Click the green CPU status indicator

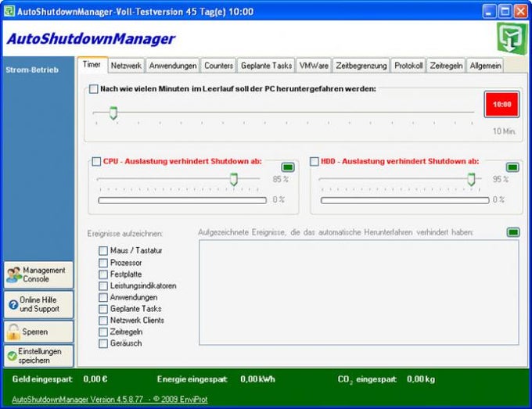pos(288,167)
